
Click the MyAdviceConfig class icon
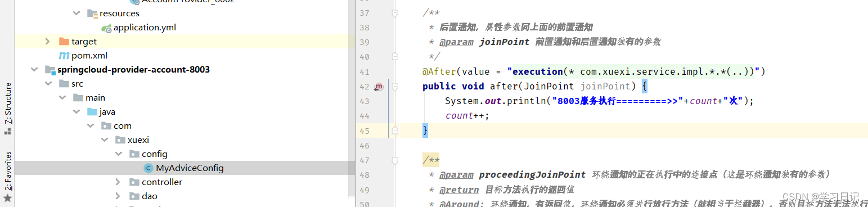point(149,168)
